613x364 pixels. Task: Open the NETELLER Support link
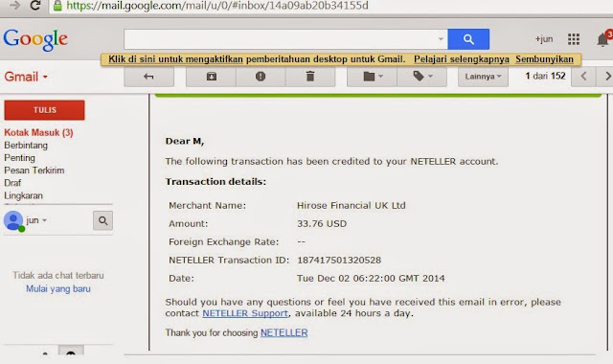[x=245, y=313]
